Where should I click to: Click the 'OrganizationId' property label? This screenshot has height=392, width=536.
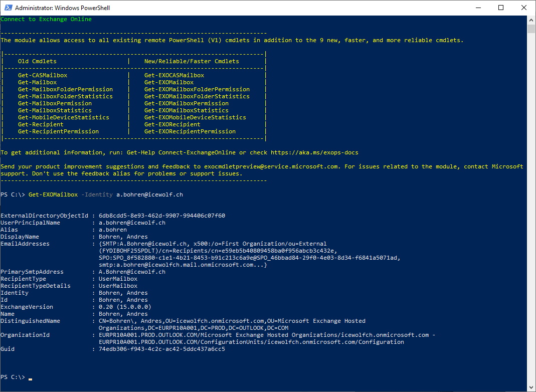coord(25,335)
